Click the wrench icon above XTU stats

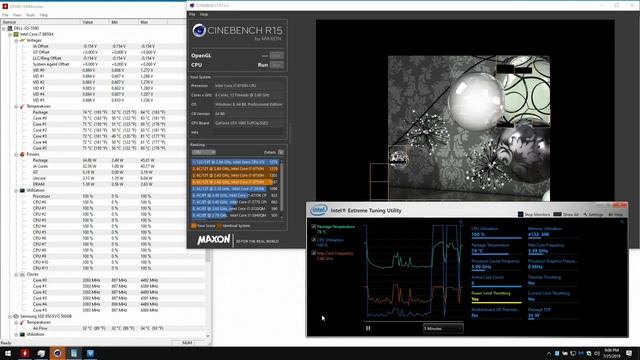pyautogui.click(x=622, y=222)
